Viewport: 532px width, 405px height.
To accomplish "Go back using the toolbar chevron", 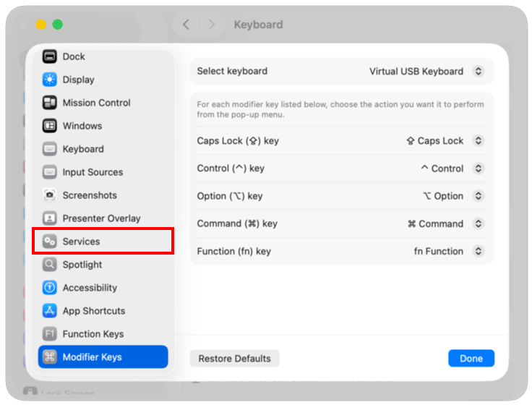I will [x=186, y=25].
